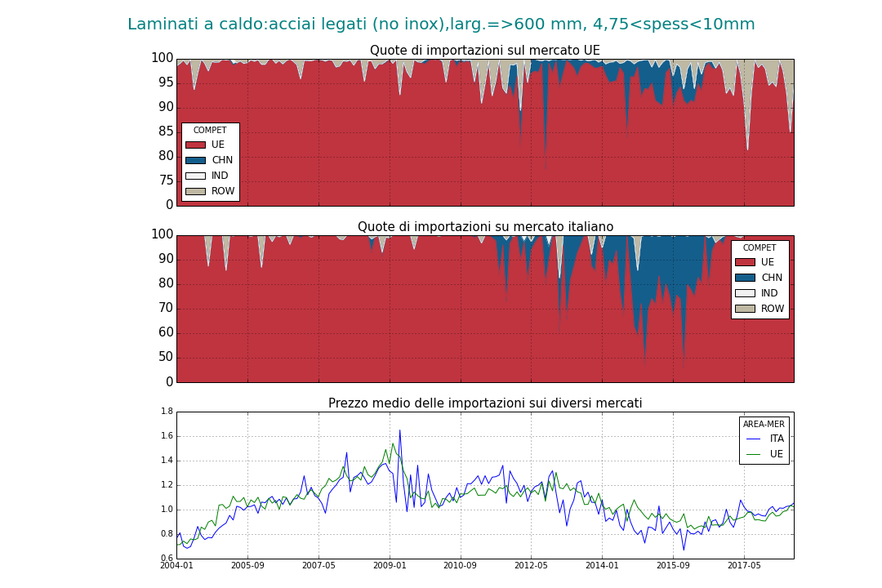The width and height of the screenshot is (882, 588).
Task: Click ROW swatch in Italian market legend
Action: coord(745,309)
